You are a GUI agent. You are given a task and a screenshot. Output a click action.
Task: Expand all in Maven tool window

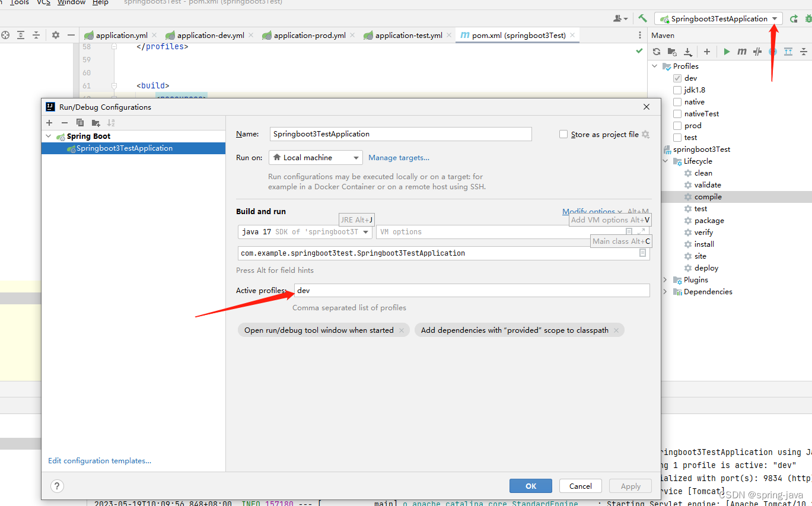(788, 52)
